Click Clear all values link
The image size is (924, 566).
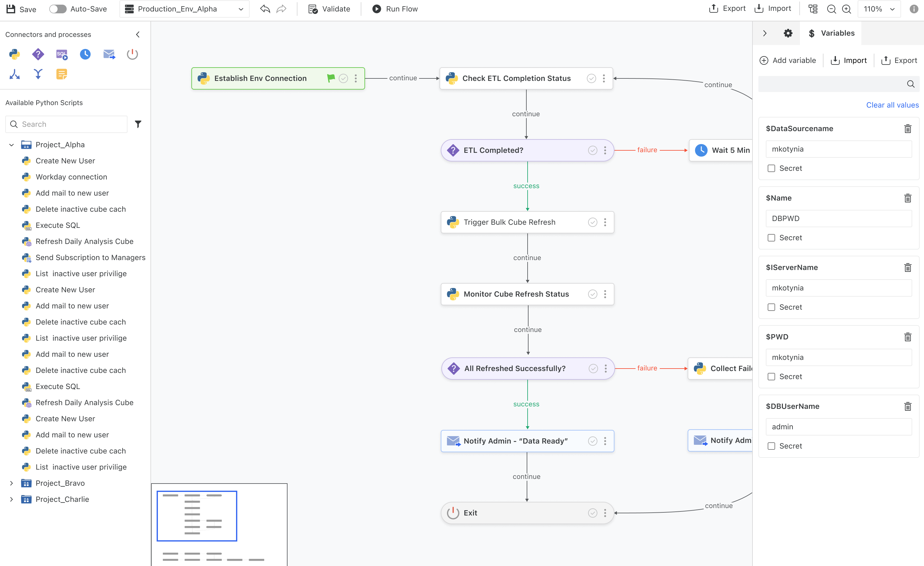coord(892,105)
